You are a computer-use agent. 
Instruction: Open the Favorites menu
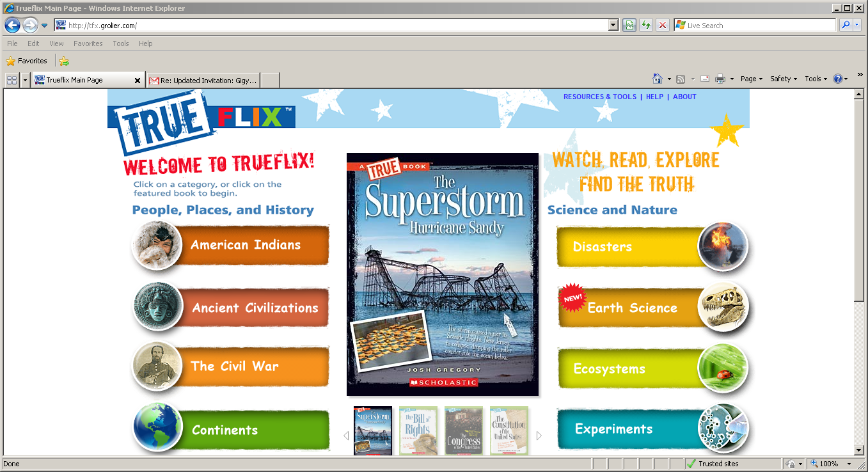(x=88, y=43)
